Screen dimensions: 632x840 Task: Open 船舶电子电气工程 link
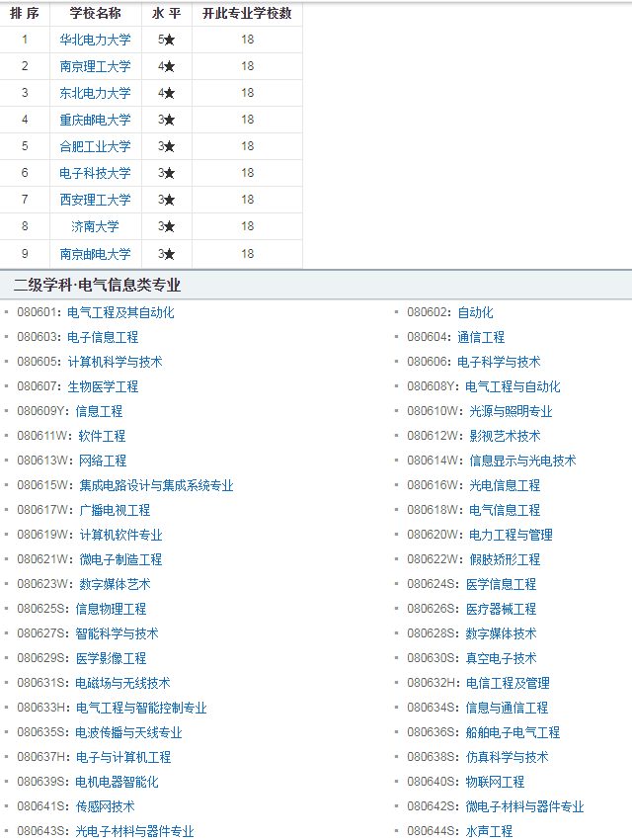[x=513, y=733]
